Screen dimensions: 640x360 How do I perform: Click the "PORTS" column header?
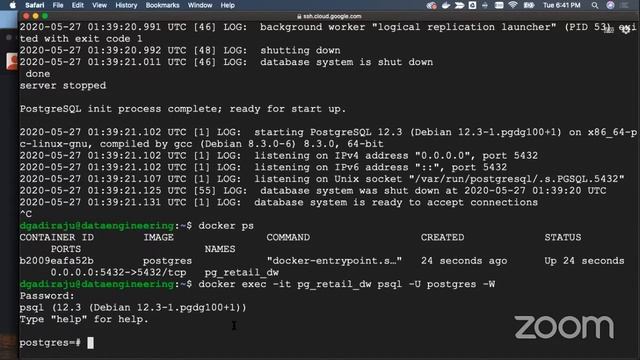pos(66,249)
